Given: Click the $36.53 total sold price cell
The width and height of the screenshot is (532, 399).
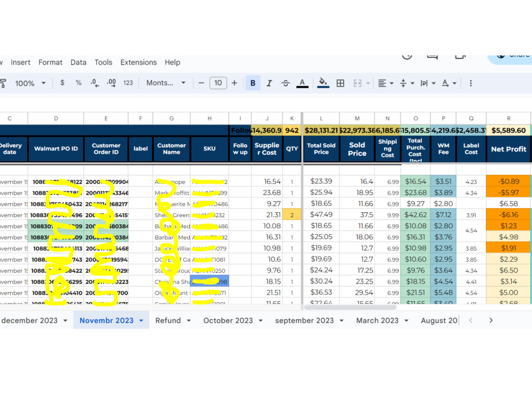Looking at the screenshot, I should 321,293.
